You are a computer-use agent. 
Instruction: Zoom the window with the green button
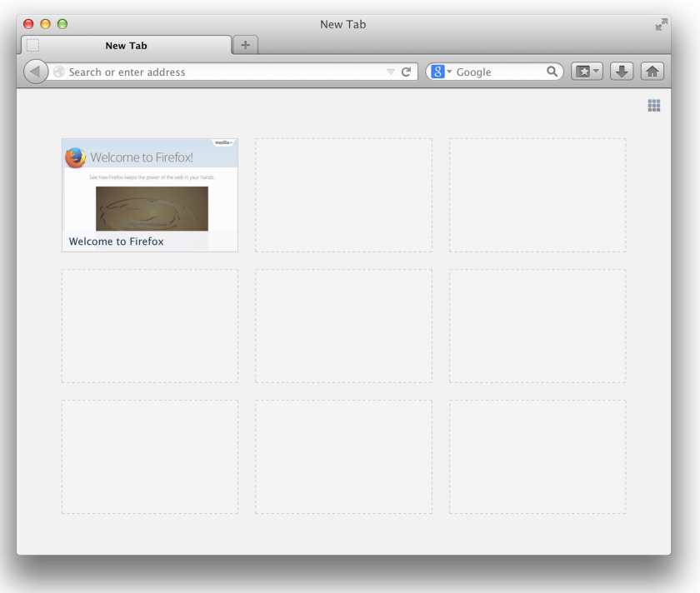[x=62, y=24]
